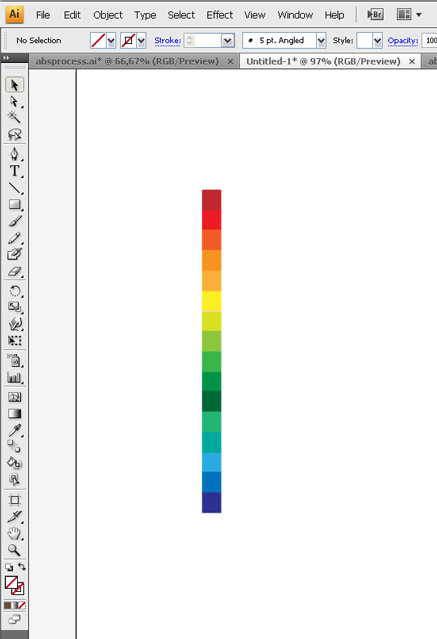Open the File menu

(43, 15)
